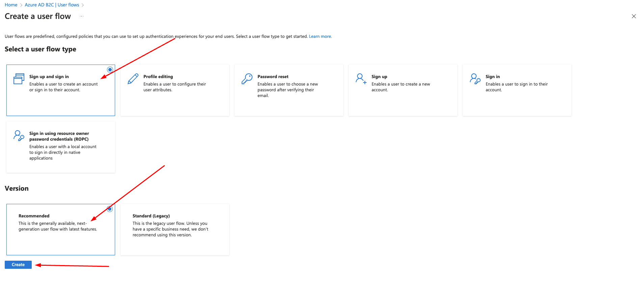Click the 'Sign up' card title
Image resolution: width=644 pixels, height=283 pixels.
(x=379, y=77)
